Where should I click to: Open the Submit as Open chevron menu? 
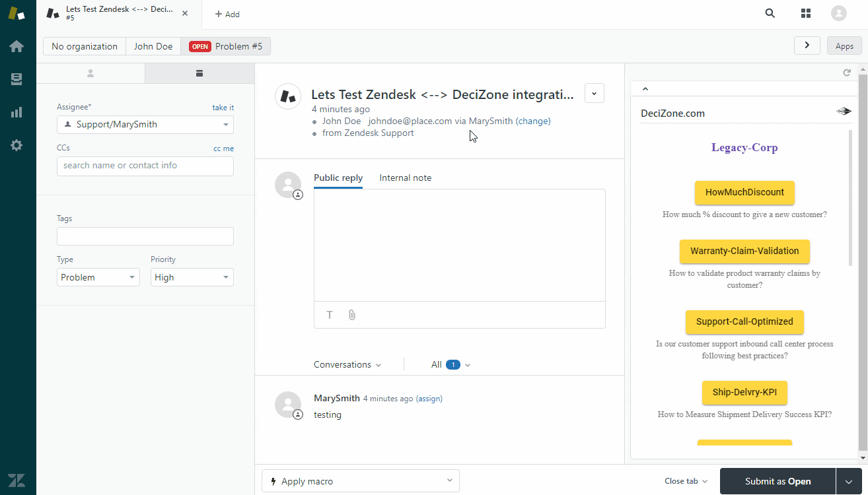(850, 481)
